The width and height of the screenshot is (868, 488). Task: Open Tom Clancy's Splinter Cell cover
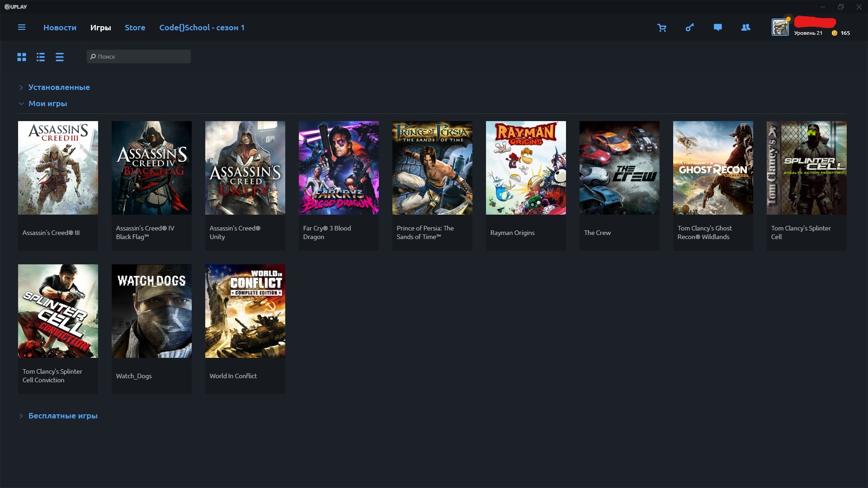pos(807,168)
